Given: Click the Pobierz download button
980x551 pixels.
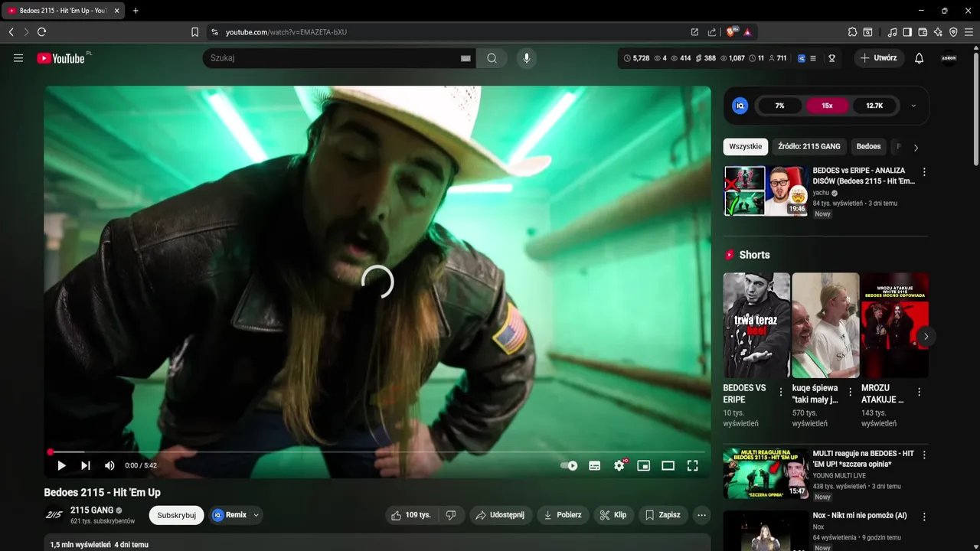Looking at the screenshot, I should 563,515.
